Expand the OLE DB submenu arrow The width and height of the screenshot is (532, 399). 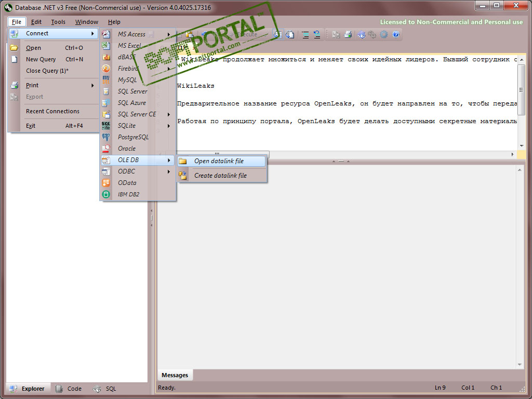click(x=169, y=160)
